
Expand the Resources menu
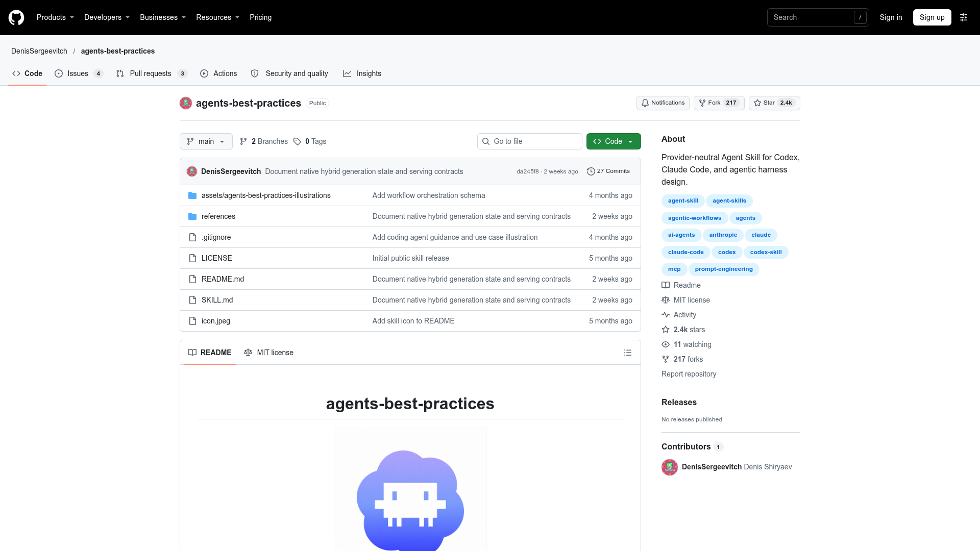(x=217, y=17)
